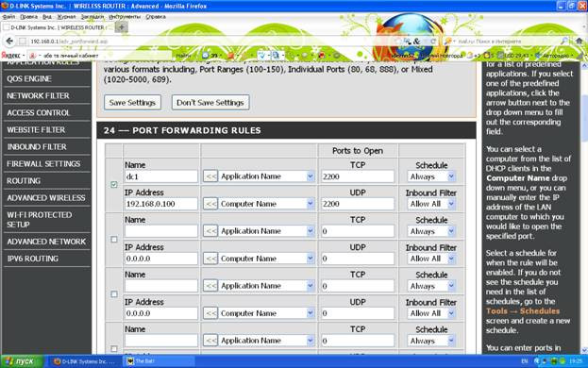The width and height of the screenshot is (588, 368).
Task: Open the Windows Пуск start button
Action: click(22, 361)
